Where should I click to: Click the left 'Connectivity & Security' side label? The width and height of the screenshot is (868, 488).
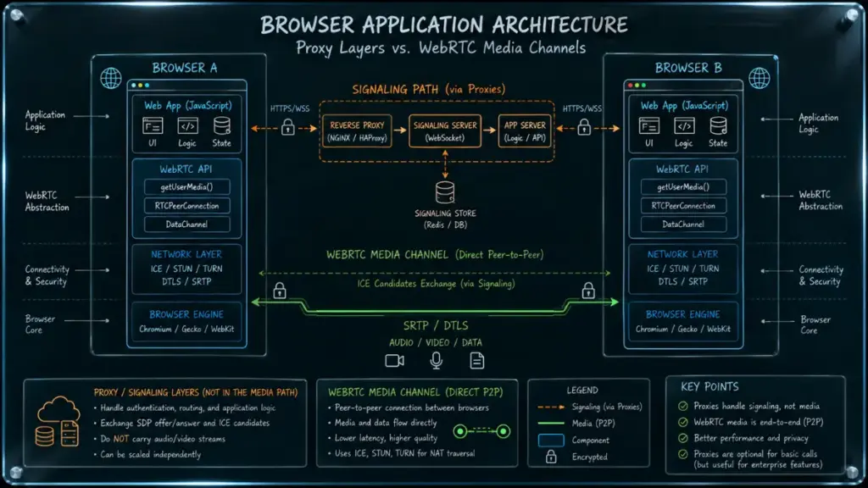pos(47,275)
